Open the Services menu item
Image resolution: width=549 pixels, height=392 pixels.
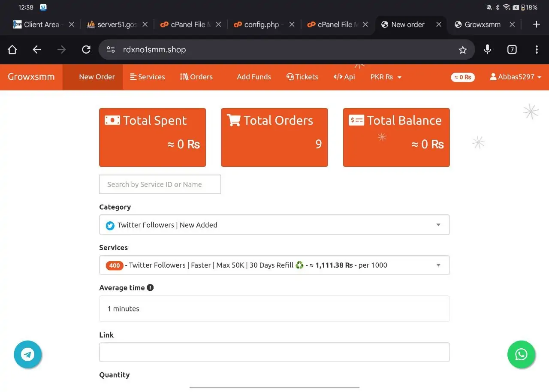pyautogui.click(x=148, y=77)
